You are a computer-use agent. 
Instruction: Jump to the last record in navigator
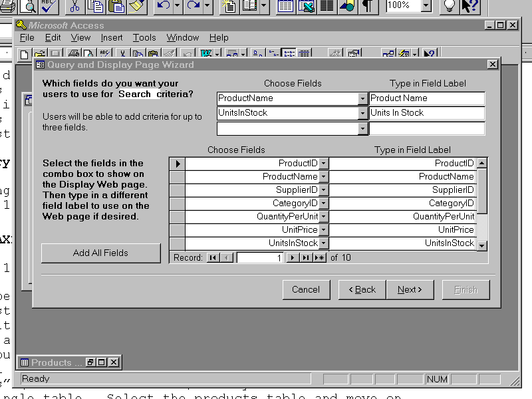tap(305, 257)
